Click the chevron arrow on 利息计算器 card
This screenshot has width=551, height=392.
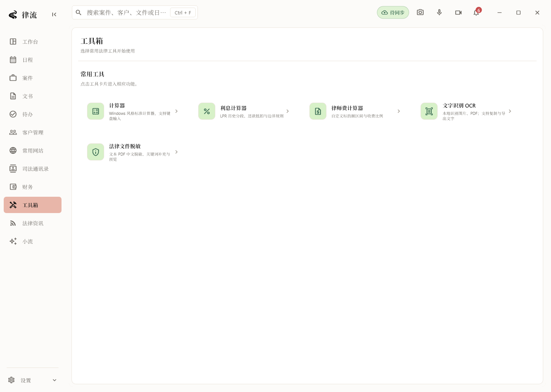click(288, 111)
